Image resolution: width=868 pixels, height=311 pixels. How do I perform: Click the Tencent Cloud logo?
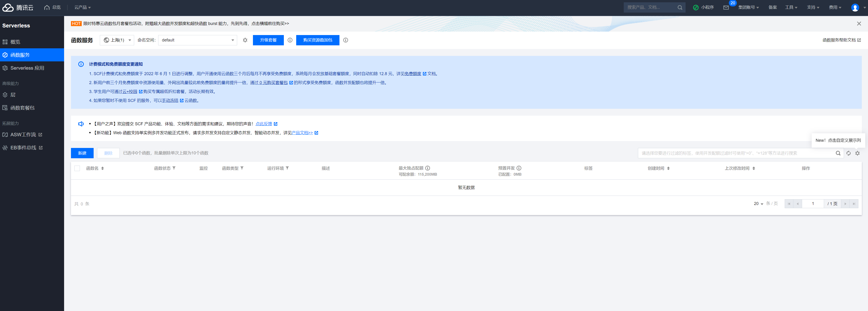point(18,7)
